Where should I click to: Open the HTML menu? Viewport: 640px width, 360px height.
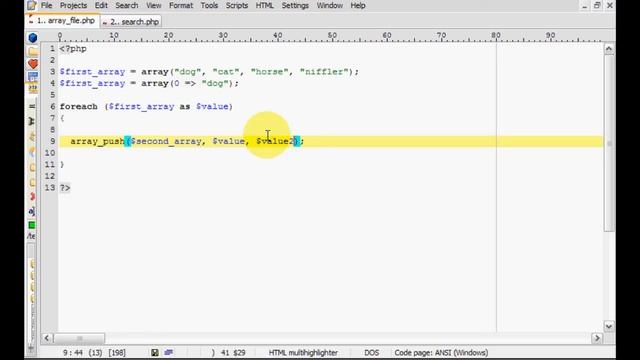pos(264,6)
